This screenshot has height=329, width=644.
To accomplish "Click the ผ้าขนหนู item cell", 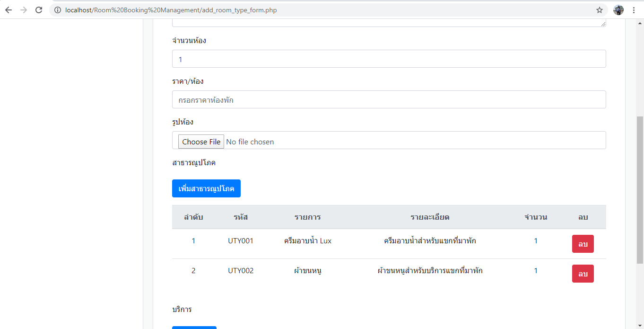I will coord(308,271).
